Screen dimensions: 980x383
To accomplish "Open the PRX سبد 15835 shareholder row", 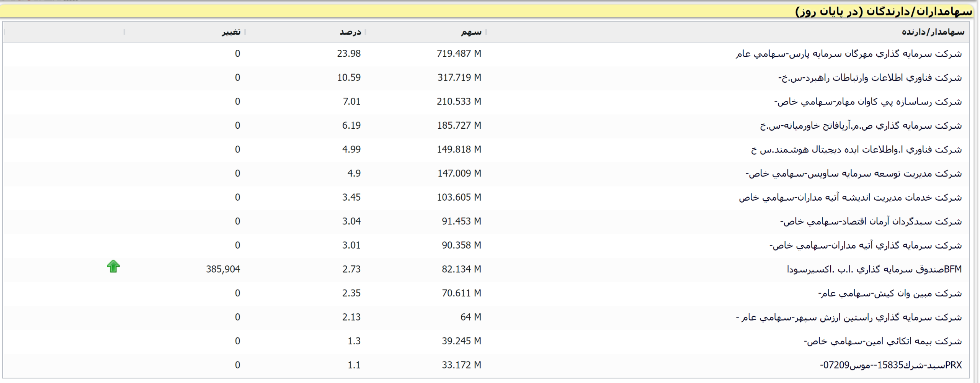I will (x=891, y=365).
